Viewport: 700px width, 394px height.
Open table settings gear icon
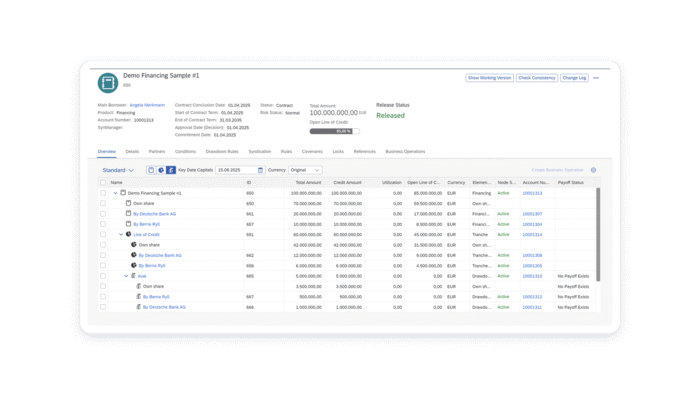pos(593,170)
